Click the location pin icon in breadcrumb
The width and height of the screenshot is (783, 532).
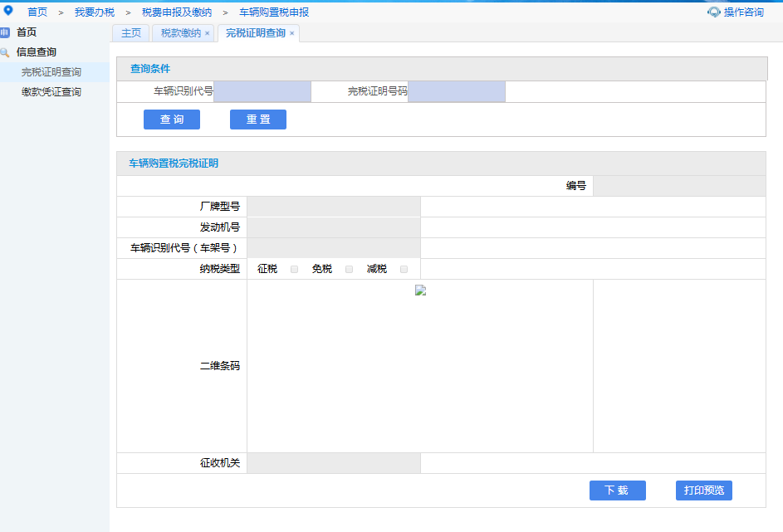click(x=8, y=11)
